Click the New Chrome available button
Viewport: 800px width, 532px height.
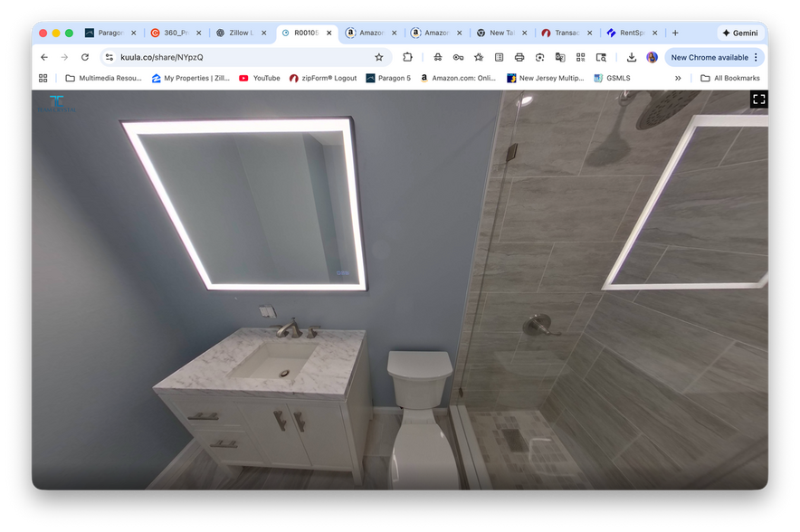point(714,57)
